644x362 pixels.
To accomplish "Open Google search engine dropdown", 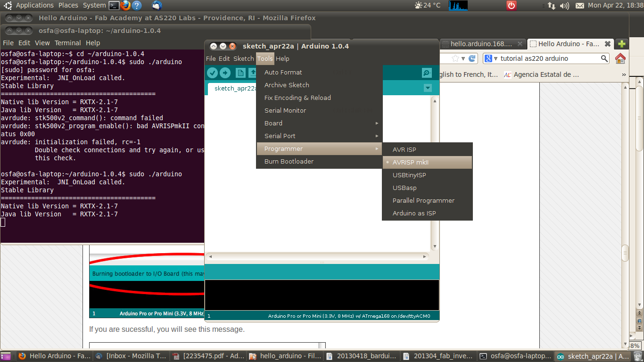I will (490, 58).
